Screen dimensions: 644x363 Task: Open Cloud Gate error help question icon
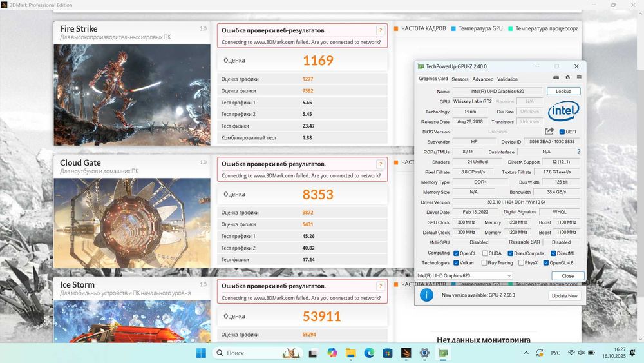pos(381,164)
